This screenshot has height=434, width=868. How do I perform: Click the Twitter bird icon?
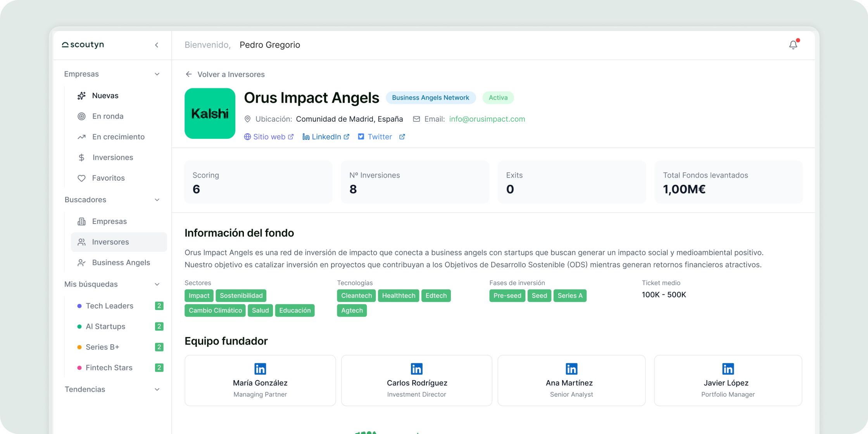361,137
